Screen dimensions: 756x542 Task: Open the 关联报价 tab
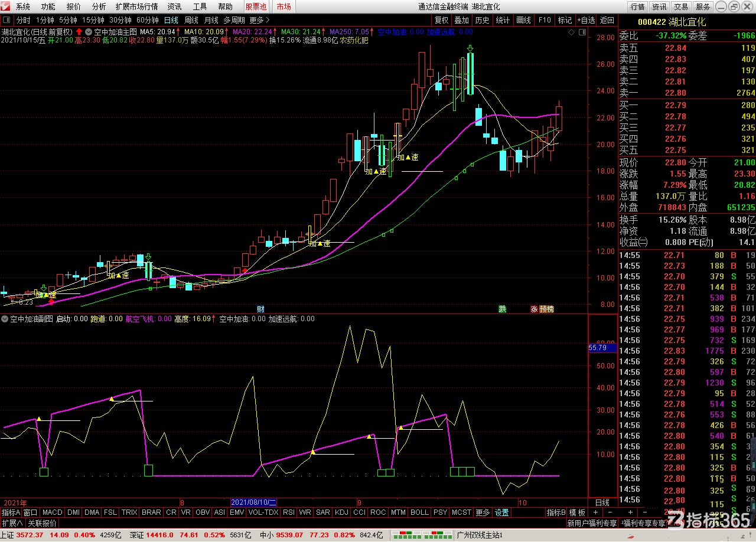(43, 523)
